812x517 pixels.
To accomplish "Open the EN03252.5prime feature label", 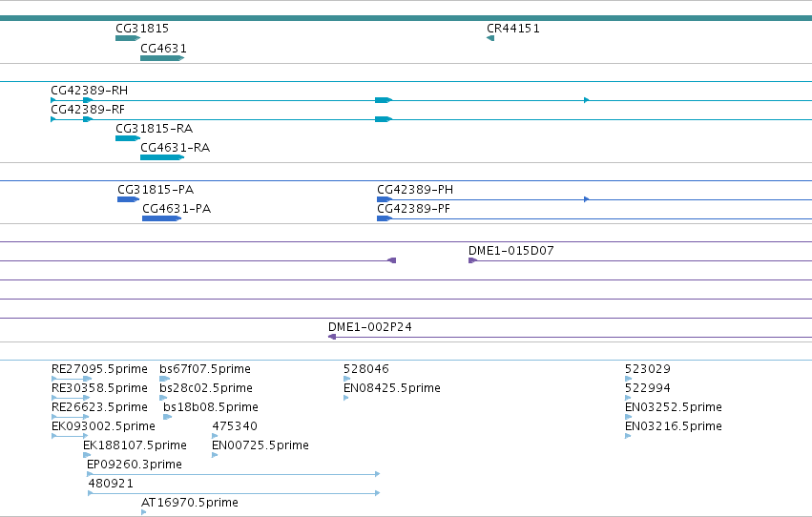I will point(674,408).
